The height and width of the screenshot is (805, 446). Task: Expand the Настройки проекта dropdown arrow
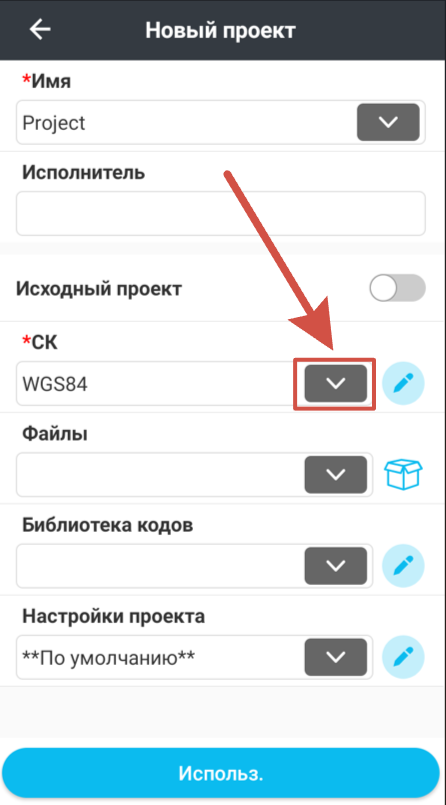point(336,657)
